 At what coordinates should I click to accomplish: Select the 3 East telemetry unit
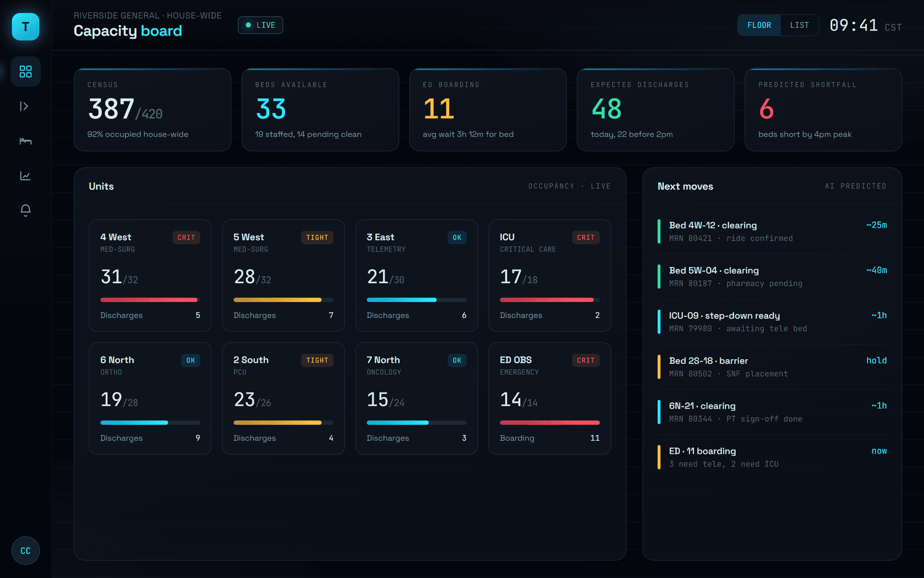[x=417, y=276]
